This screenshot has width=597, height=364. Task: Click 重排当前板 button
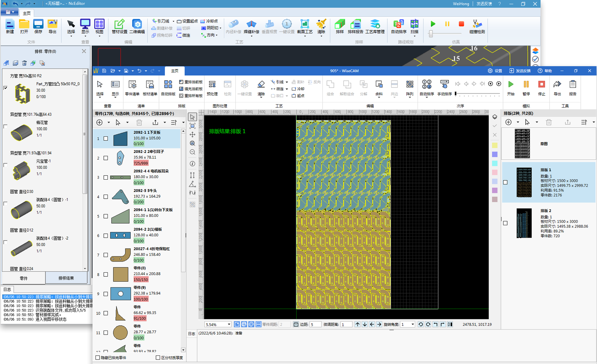(x=191, y=82)
